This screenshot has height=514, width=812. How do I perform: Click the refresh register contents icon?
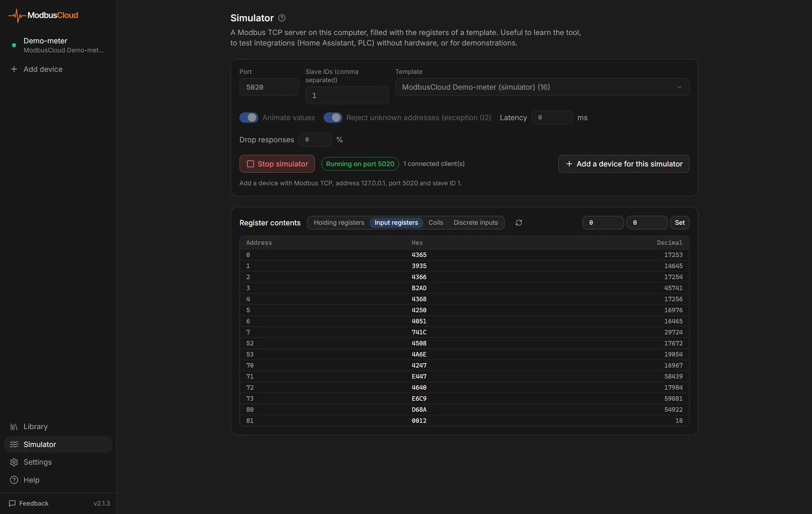519,222
